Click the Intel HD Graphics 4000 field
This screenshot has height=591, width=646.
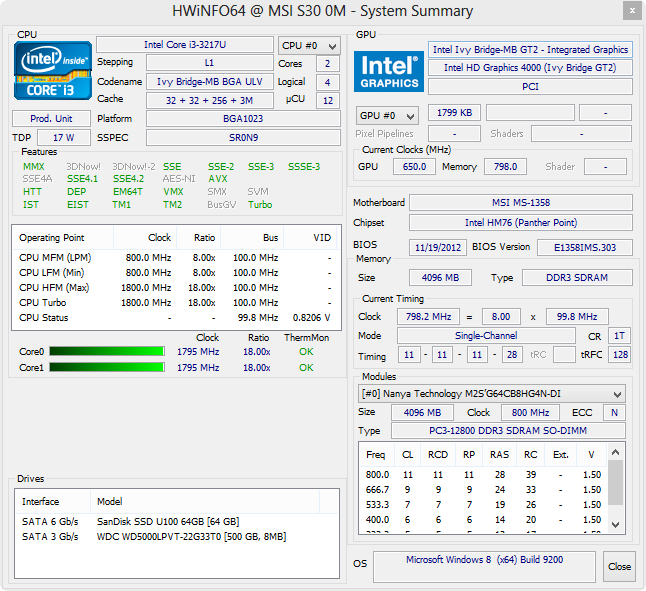point(530,68)
